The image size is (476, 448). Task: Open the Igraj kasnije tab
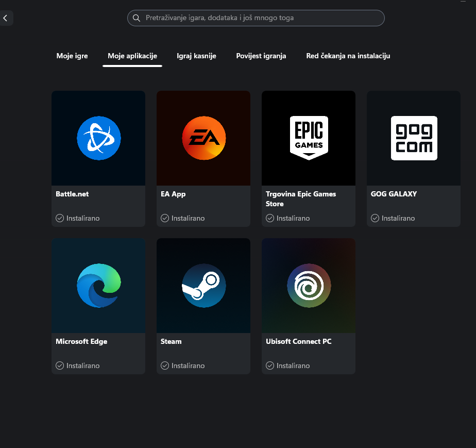click(196, 56)
